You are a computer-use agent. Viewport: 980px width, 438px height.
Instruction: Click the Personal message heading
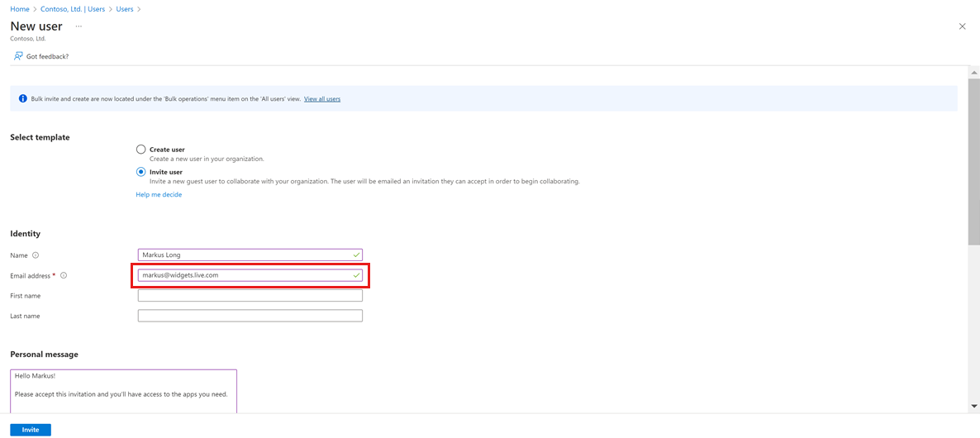(45, 355)
